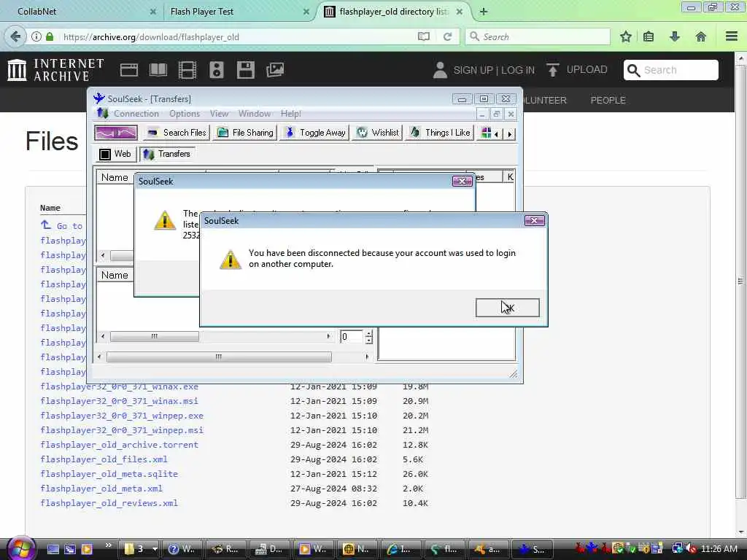The width and height of the screenshot is (747, 560).
Task: Open flashplayer32_0r0_371_winpep.exe link
Action: click(x=122, y=416)
